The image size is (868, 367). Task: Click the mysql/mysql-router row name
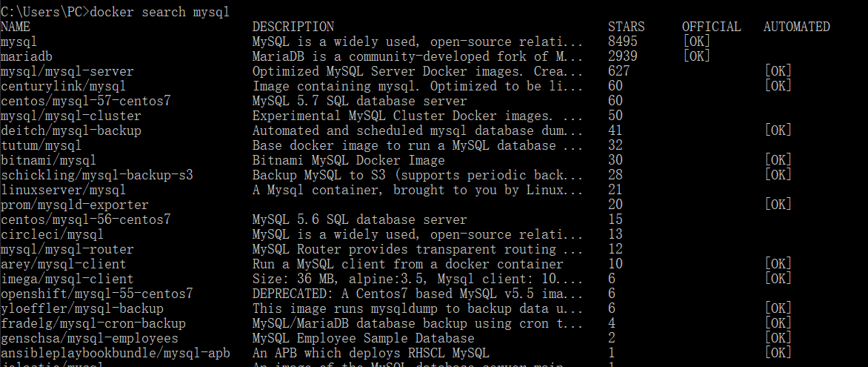67,249
